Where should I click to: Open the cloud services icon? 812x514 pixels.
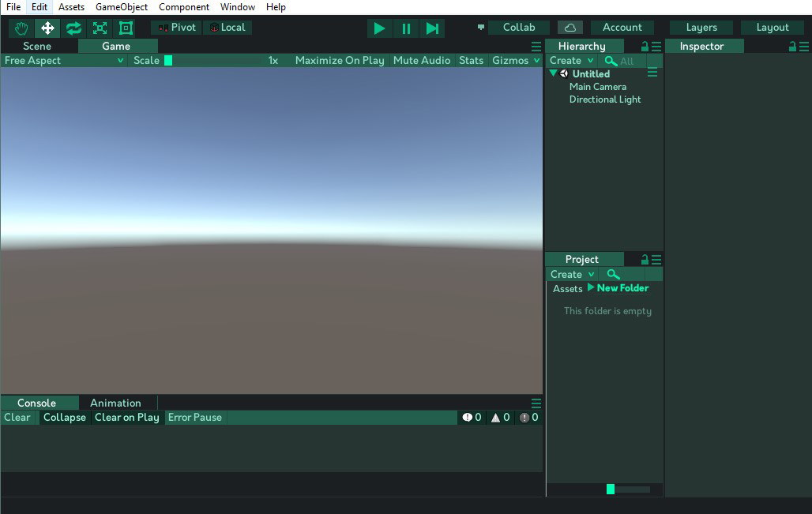[x=570, y=28]
